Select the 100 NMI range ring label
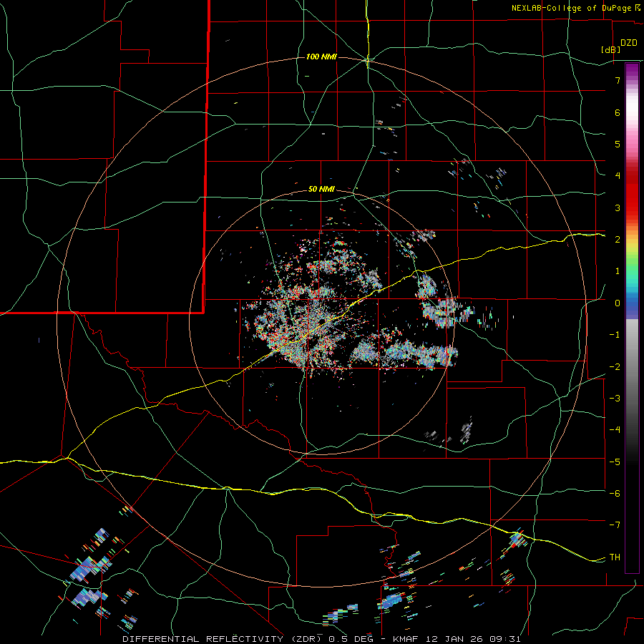Viewport: 644px width, 644px height. (x=321, y=57)
